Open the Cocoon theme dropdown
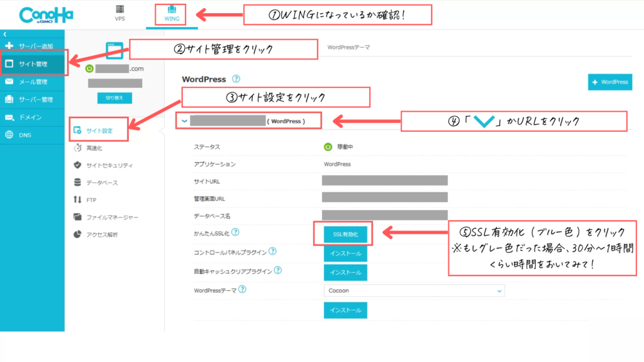This screenshot has width=644, height=362. click(414, 290)
